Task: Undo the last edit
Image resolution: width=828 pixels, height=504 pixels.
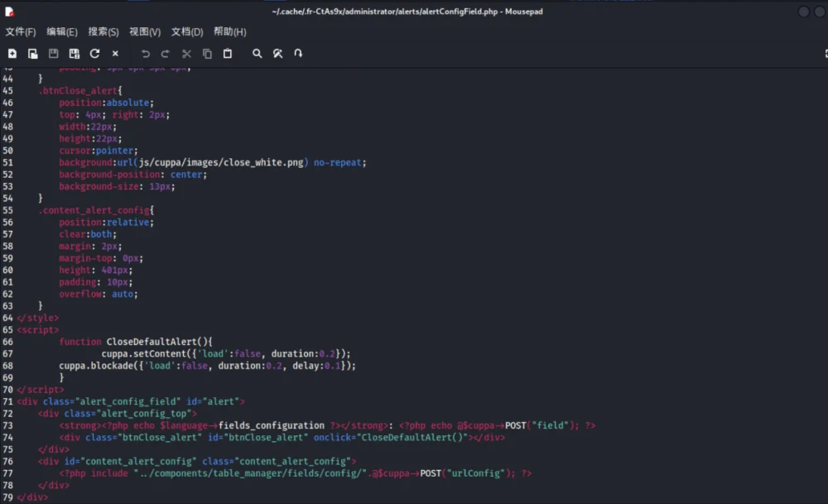Action: coord(145,53)
